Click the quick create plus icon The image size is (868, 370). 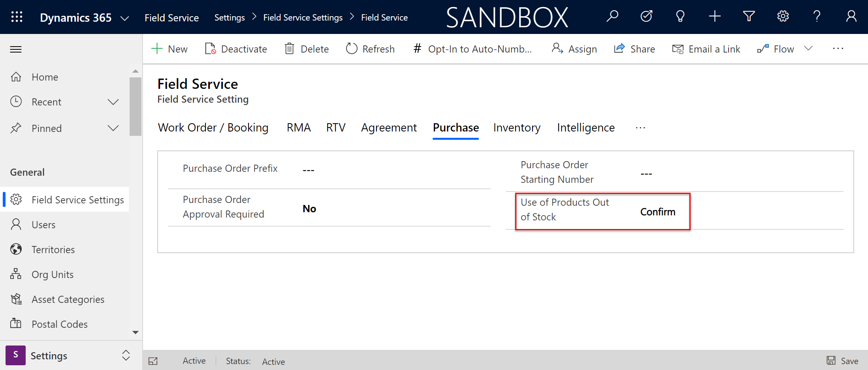715,17
